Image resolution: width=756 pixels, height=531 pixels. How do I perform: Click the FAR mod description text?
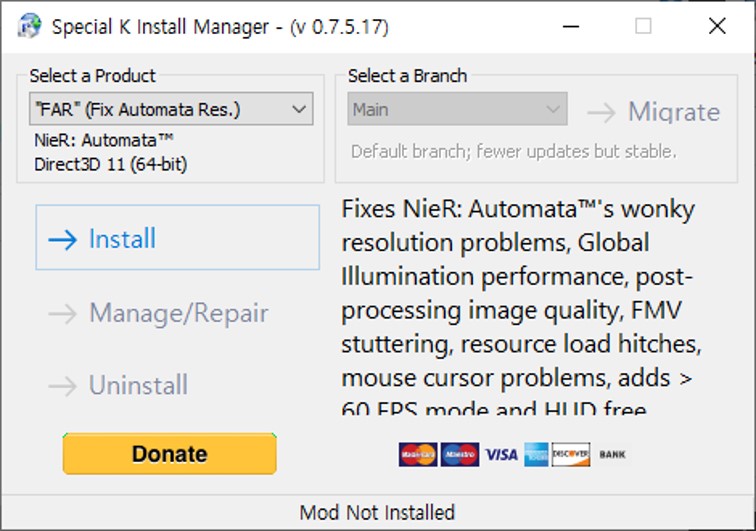(521, 306)
